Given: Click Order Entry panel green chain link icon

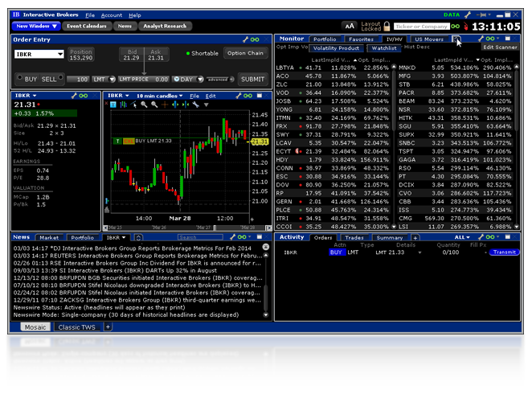Looking at the screenshot, I should [x=255, y=39].
